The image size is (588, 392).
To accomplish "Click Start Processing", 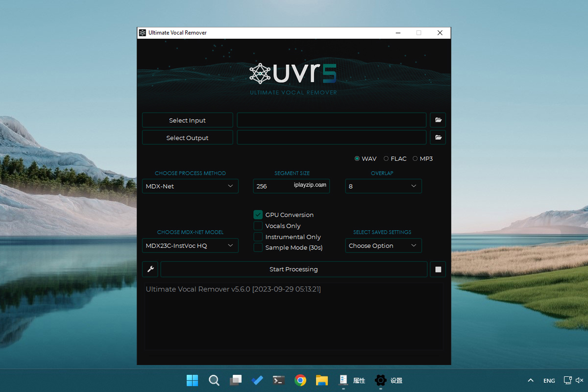I will 294,269.
